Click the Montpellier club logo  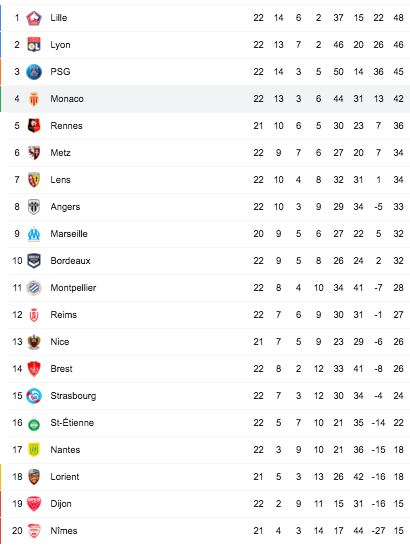click(34, 288)
